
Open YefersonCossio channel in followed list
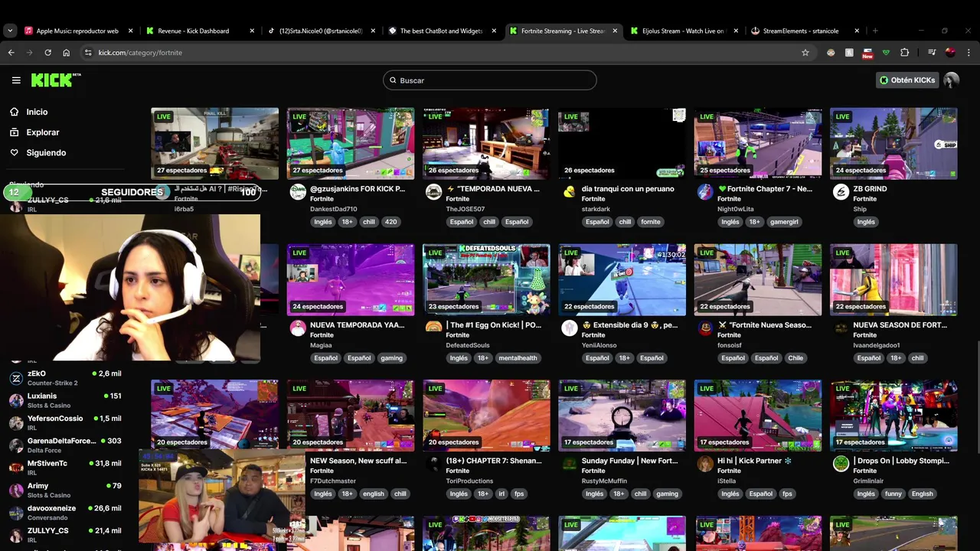coord(65,423)
